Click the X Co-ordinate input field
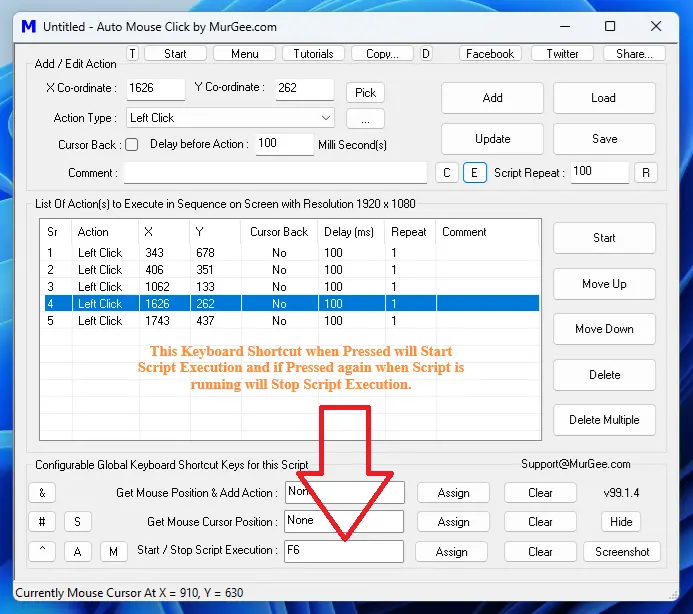 coord(156,88)
